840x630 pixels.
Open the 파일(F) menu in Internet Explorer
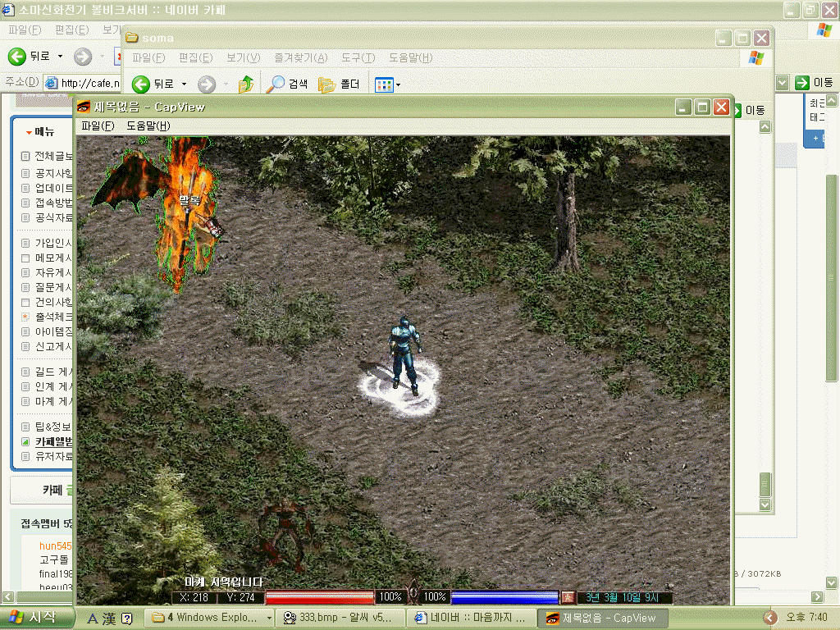25,30
